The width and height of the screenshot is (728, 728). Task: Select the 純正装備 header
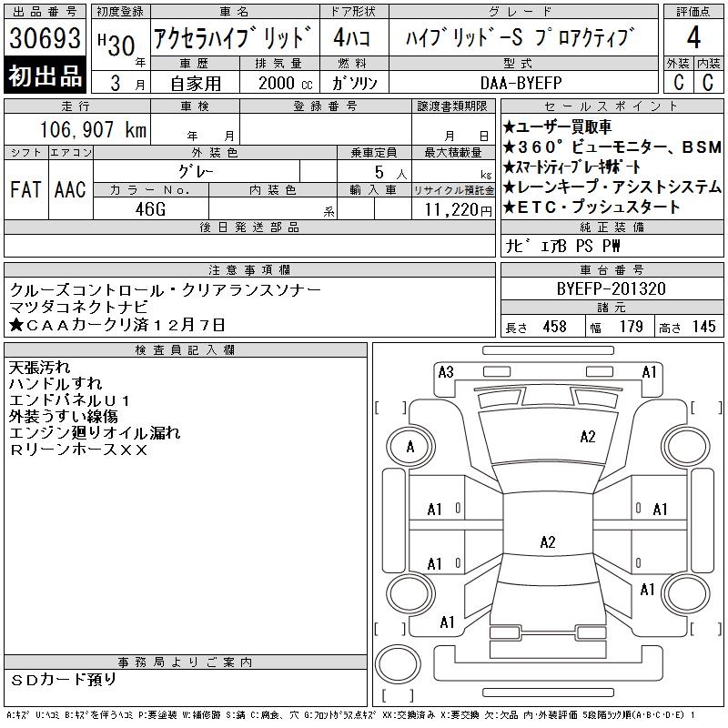pos(612,227)
